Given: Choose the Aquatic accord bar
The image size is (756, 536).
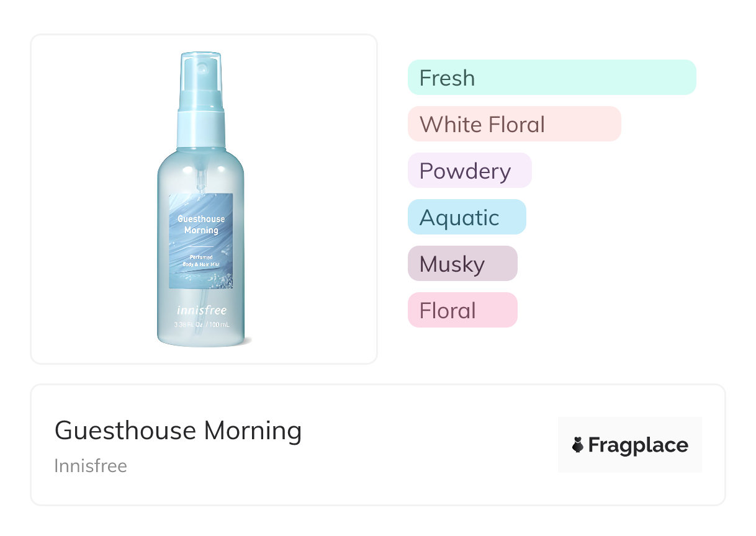Looking at the screenshot, I should (466, 217).
